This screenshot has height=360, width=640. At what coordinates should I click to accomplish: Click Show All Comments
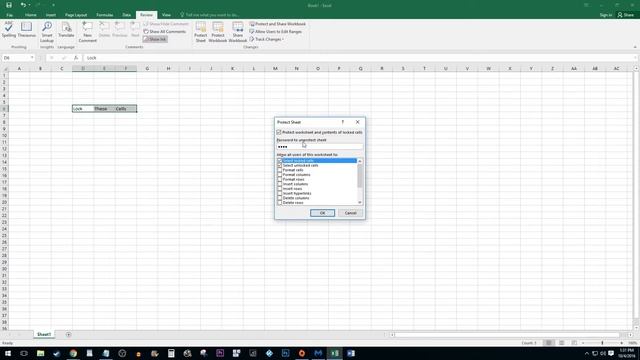[x=164, y=31]
